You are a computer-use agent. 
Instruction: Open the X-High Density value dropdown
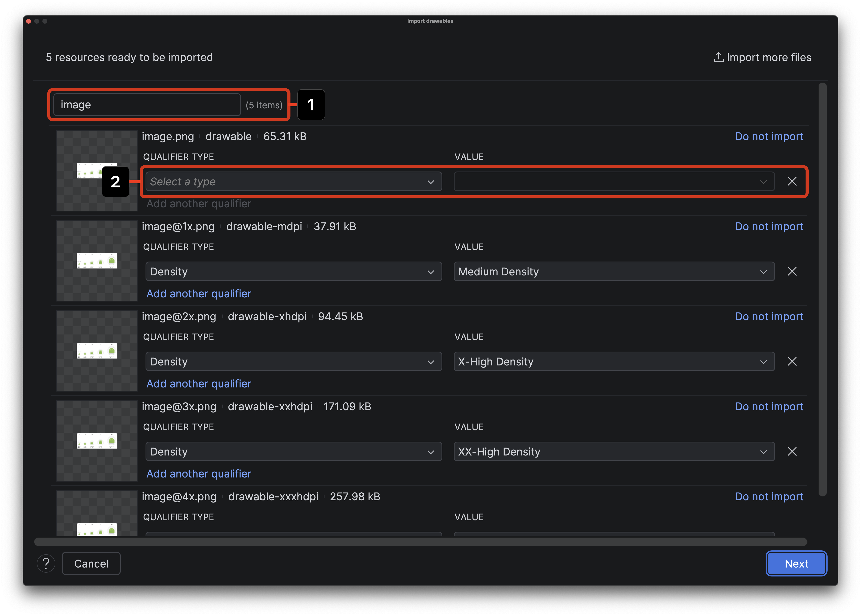[x=614, y=361]
